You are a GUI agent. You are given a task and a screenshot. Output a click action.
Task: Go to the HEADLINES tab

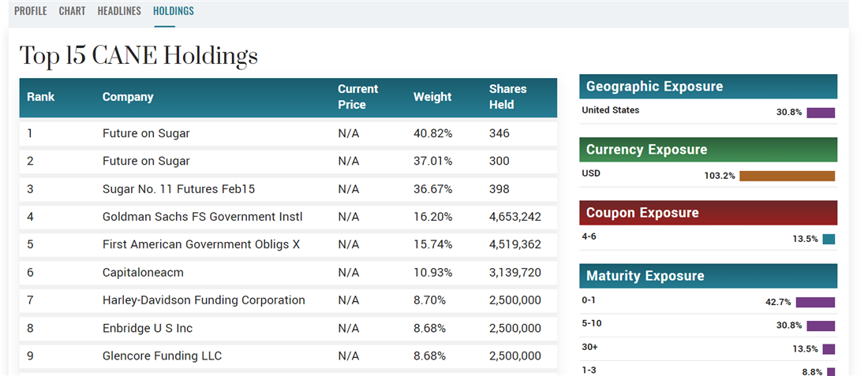click(119, 11)
